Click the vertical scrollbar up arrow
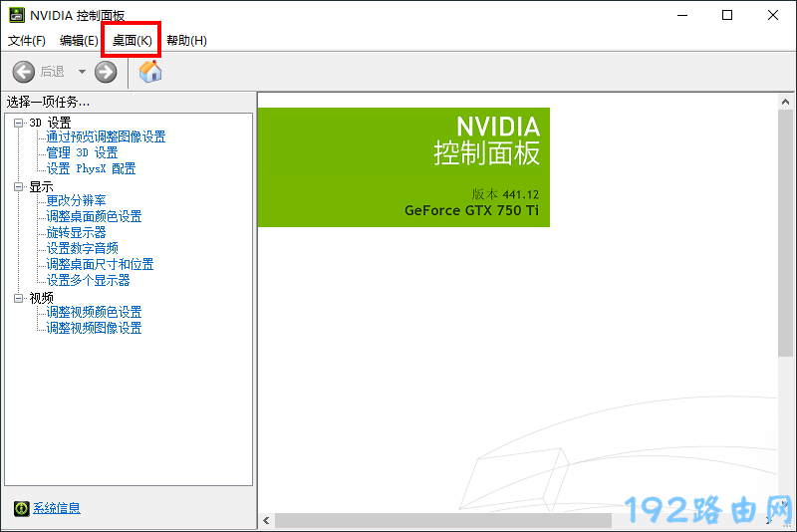The image size is (797, 532). tap(785, 102)
